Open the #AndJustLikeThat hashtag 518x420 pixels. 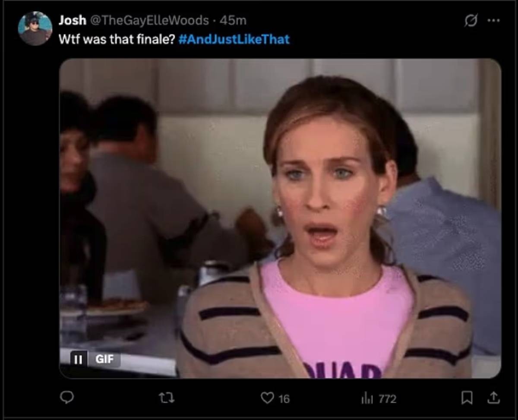(234, 39)
